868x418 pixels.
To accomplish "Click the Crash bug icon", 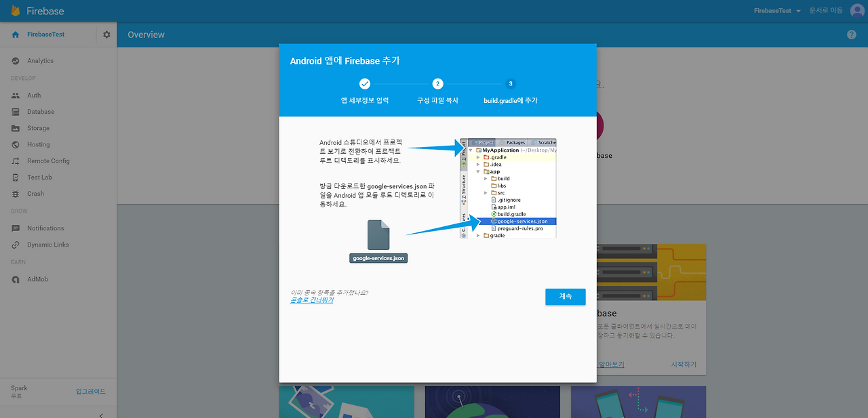I will (16, 194).
